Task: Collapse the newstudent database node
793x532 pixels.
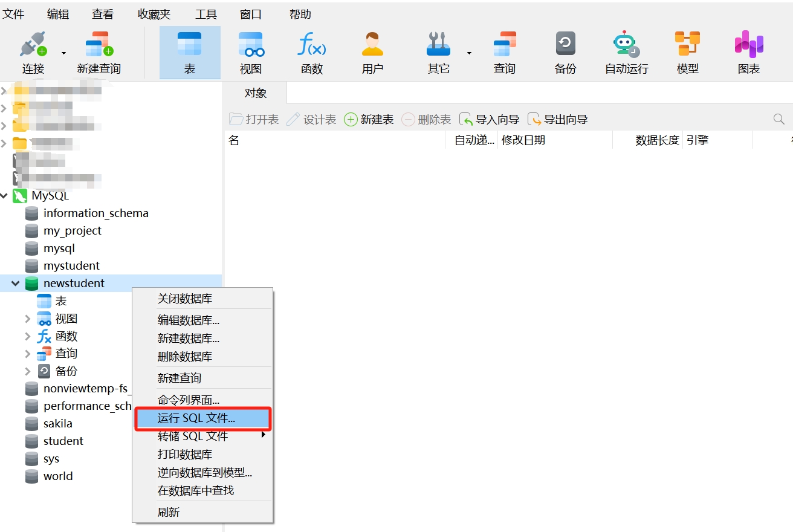Action: [16, 283]
